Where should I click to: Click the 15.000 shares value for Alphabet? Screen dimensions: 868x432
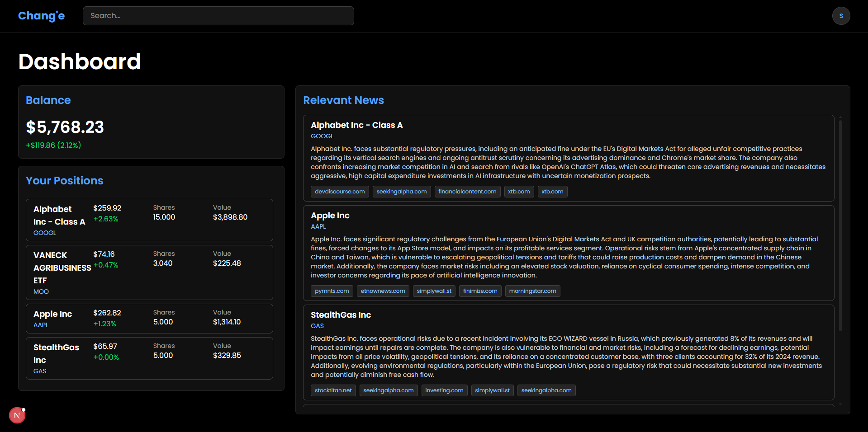click(164, 217)
